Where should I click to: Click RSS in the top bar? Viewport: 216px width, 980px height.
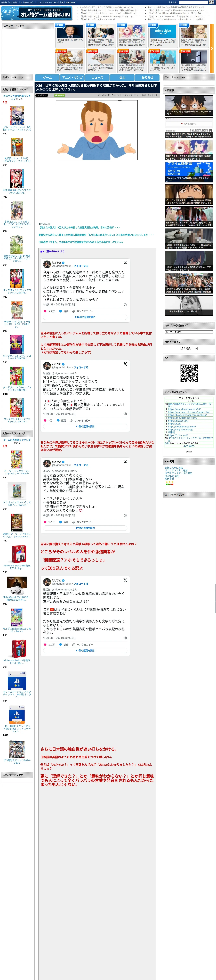(56, 2)
